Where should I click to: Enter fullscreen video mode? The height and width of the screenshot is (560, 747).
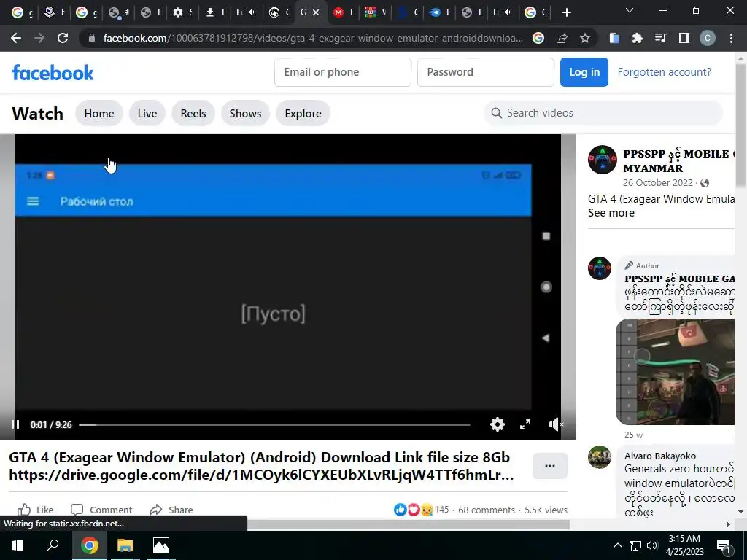[525, 424]
